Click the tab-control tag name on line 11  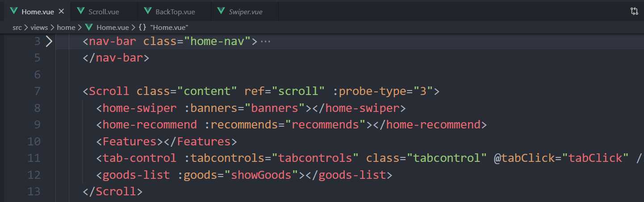[x=140, y=158]
